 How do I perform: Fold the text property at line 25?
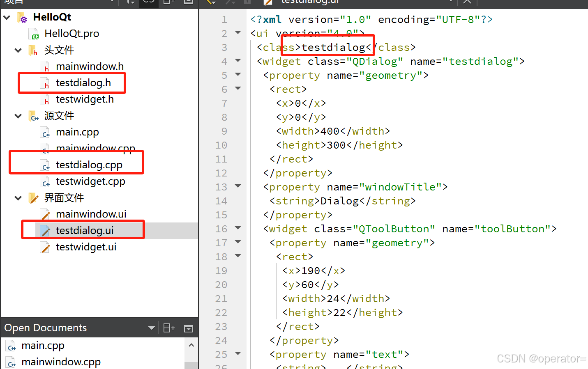[x=238, y=353]
